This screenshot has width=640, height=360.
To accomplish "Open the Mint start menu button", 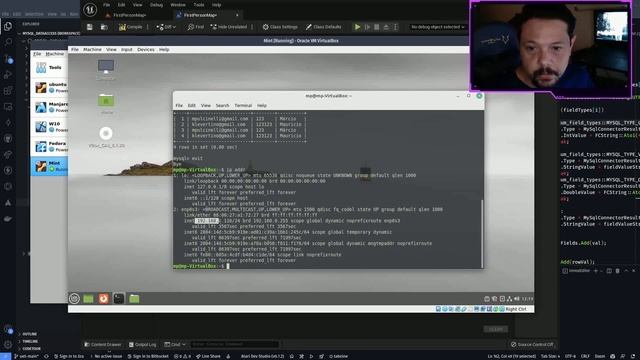I will click(x=74, y=298).
